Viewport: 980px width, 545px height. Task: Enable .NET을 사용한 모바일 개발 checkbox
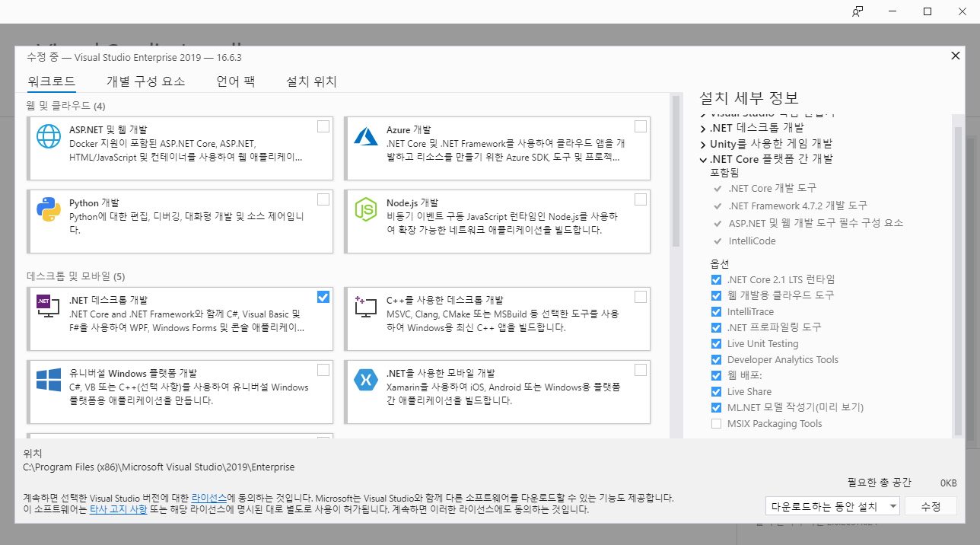[x=641, y=370]
